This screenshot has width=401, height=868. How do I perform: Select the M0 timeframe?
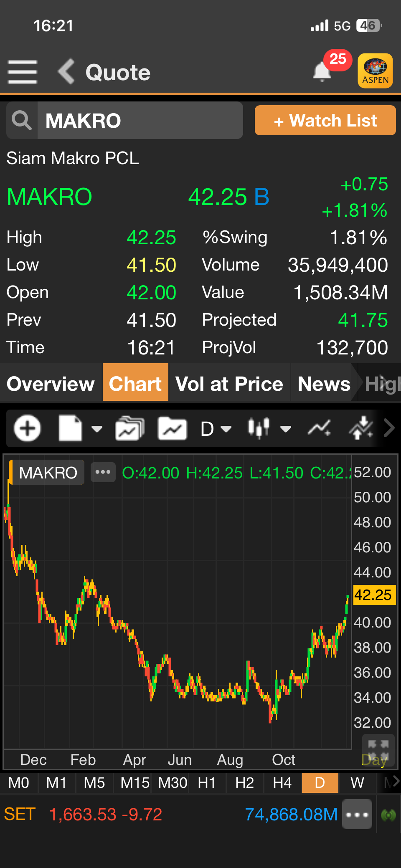pos(19,782)
